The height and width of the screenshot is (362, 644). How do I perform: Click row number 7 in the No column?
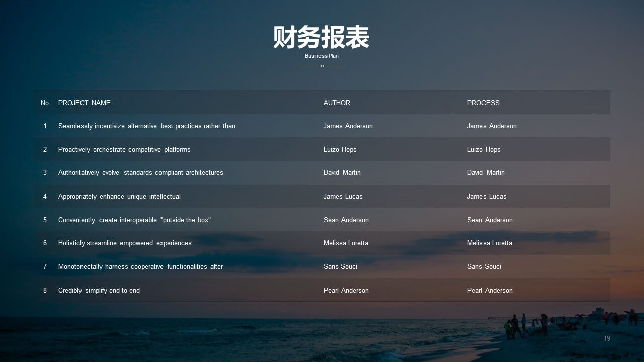point(45,266)
